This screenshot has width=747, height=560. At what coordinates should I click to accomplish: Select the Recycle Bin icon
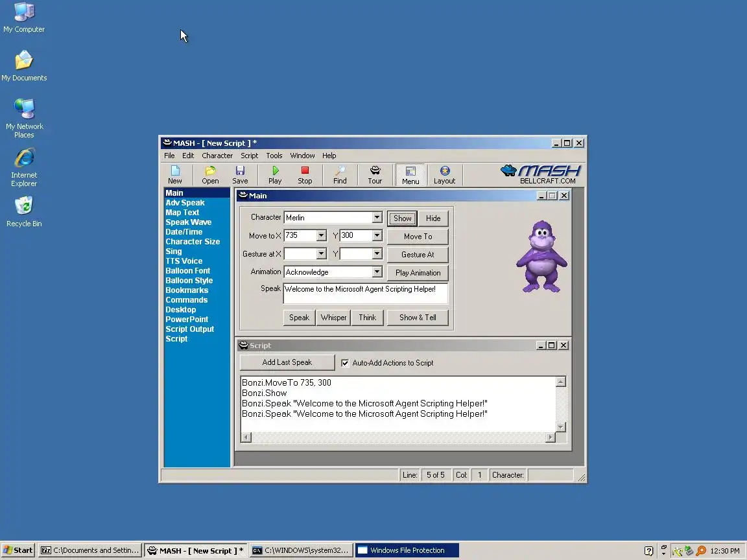(24, 213)
